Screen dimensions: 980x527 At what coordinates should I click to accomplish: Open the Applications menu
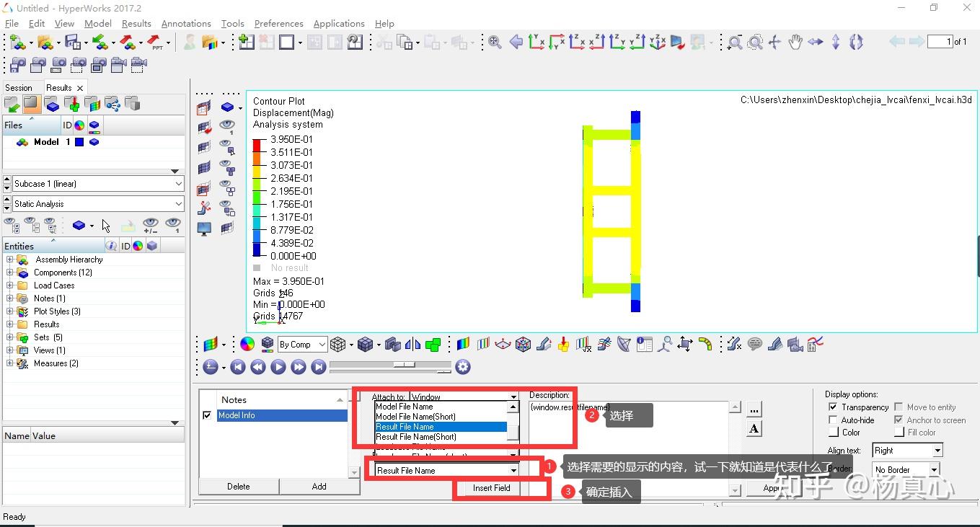pos(339,23)
